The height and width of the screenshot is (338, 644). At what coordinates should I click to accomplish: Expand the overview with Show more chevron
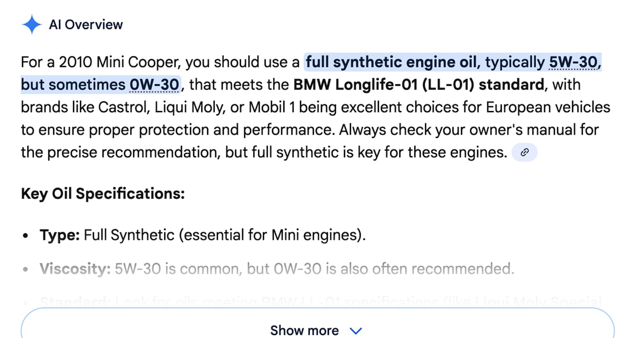[356, 330]
